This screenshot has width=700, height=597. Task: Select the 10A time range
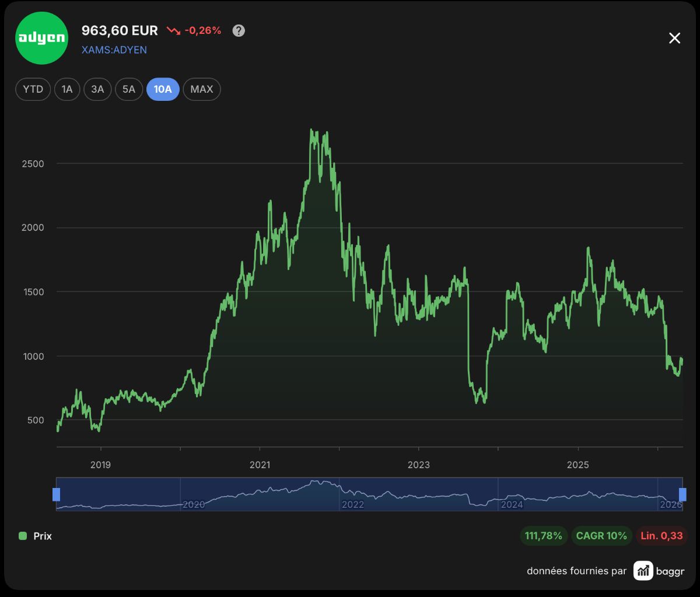pos(163,89)
